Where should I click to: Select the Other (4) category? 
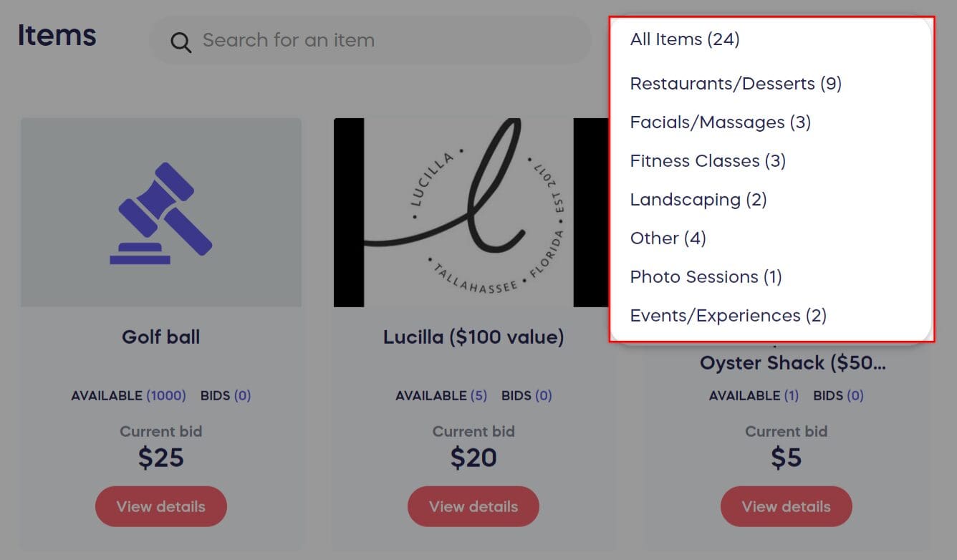[x=668, y=238]
